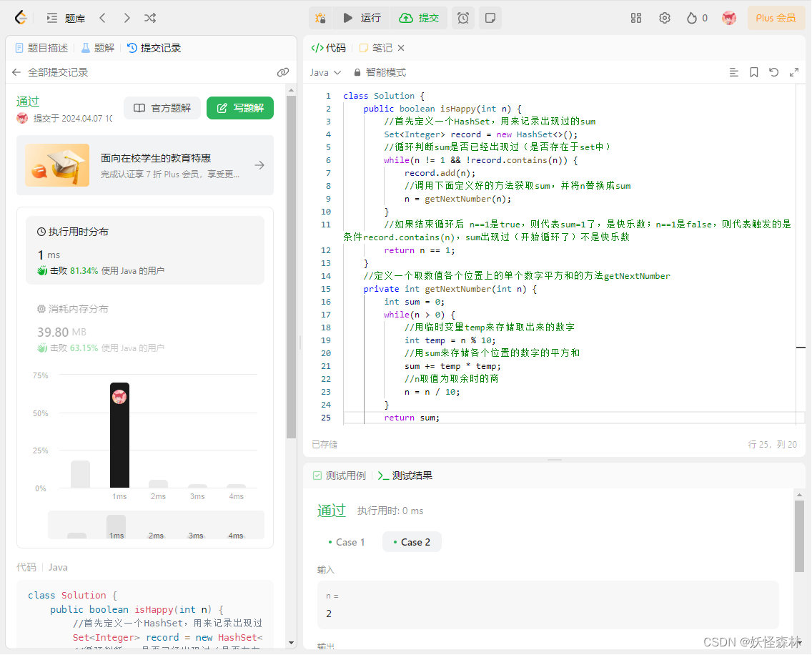The width and height of the screenshot is (812, 655).
Task: Open Java language dropdown
Action: [325, 72]
